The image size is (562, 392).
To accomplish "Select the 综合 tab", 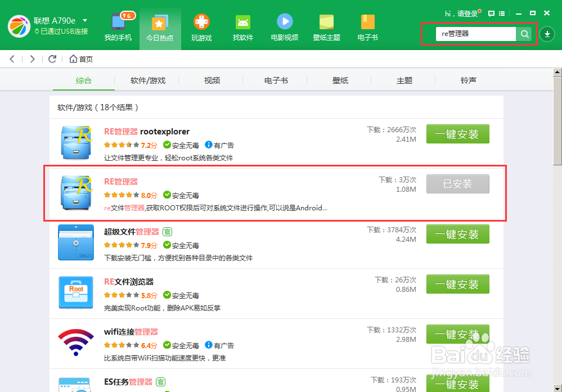I will pos(83,80).
